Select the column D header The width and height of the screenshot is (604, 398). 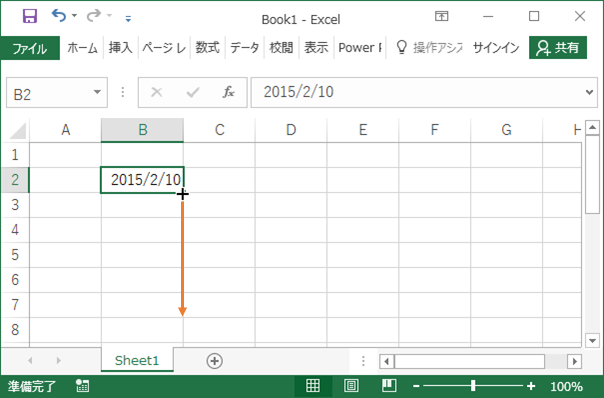291,130
